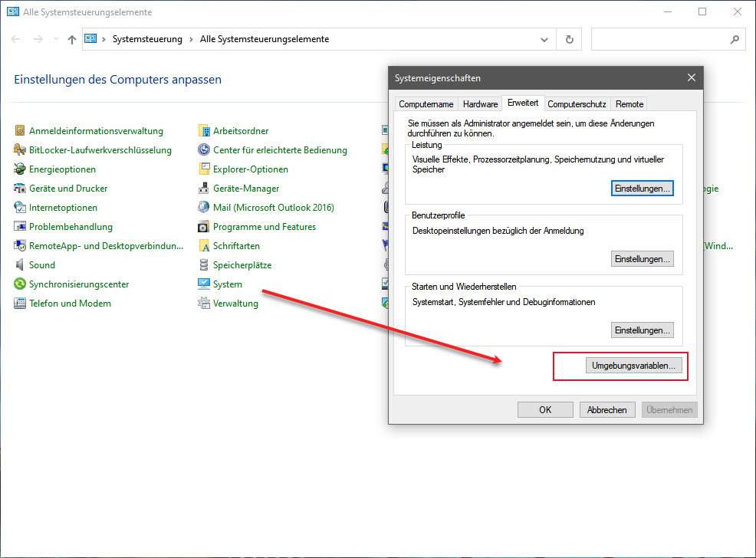Open Synchronisierungscenter icon
Image resolution: width=756 pixels, height=558 pixels.
pos(20,284)
